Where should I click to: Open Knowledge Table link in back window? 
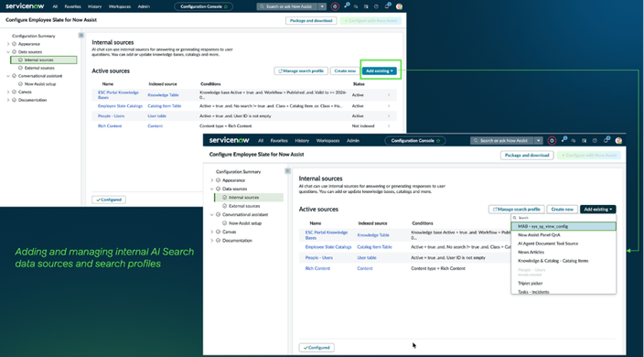click(x=163, y=95)
